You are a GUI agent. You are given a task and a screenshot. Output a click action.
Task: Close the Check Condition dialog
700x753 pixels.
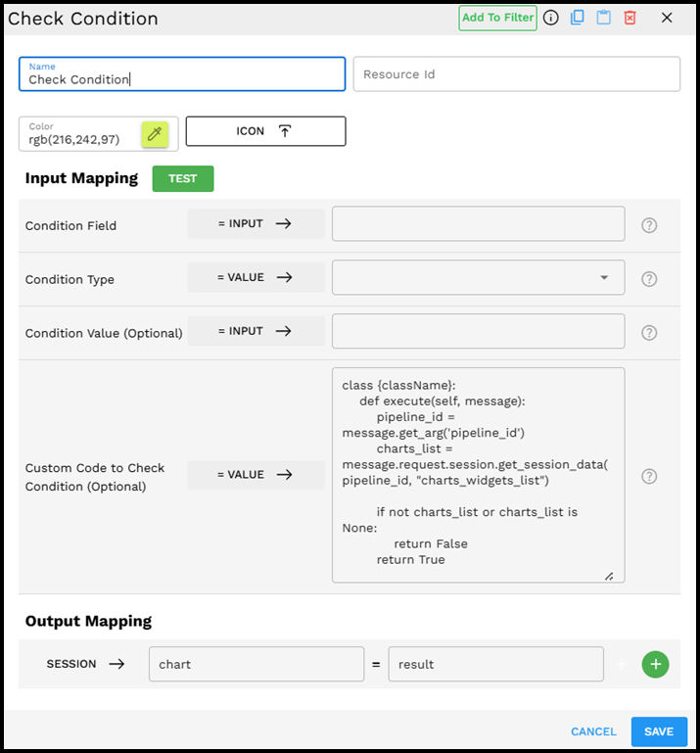tap(667, 18)
